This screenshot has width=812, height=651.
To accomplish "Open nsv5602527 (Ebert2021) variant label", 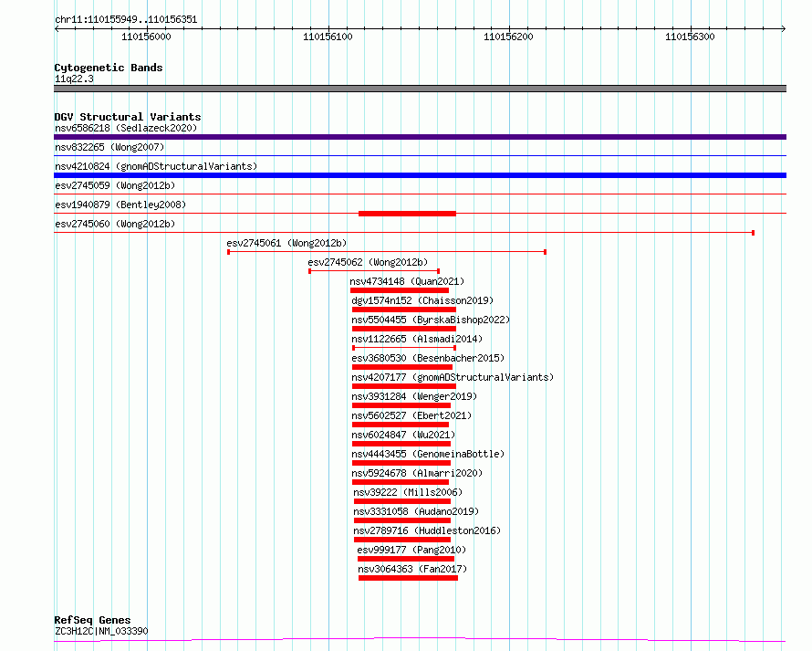I will tap(411, 415).
